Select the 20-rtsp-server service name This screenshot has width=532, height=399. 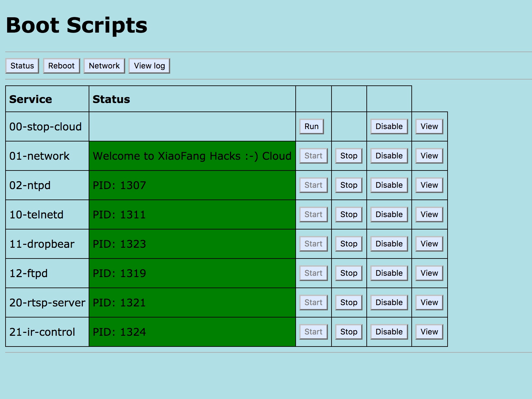[x=47, y=303]
